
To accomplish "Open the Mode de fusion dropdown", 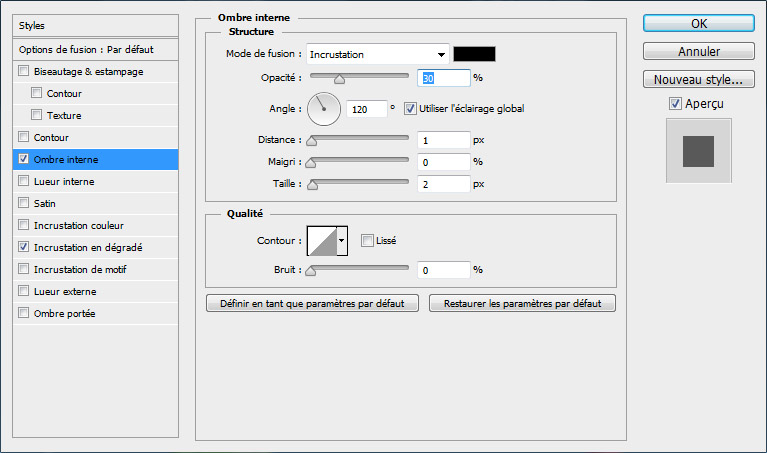I will (377, 54).
